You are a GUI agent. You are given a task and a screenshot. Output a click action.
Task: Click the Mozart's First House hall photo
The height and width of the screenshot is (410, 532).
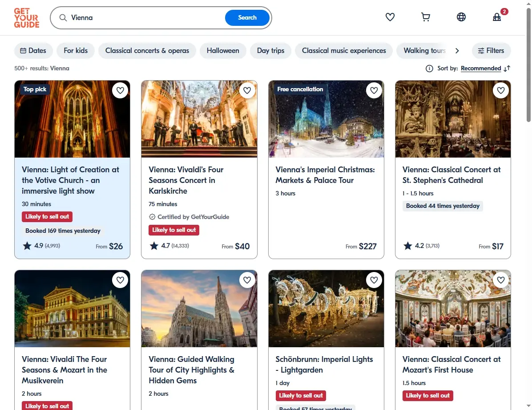(x=453, y=309)
